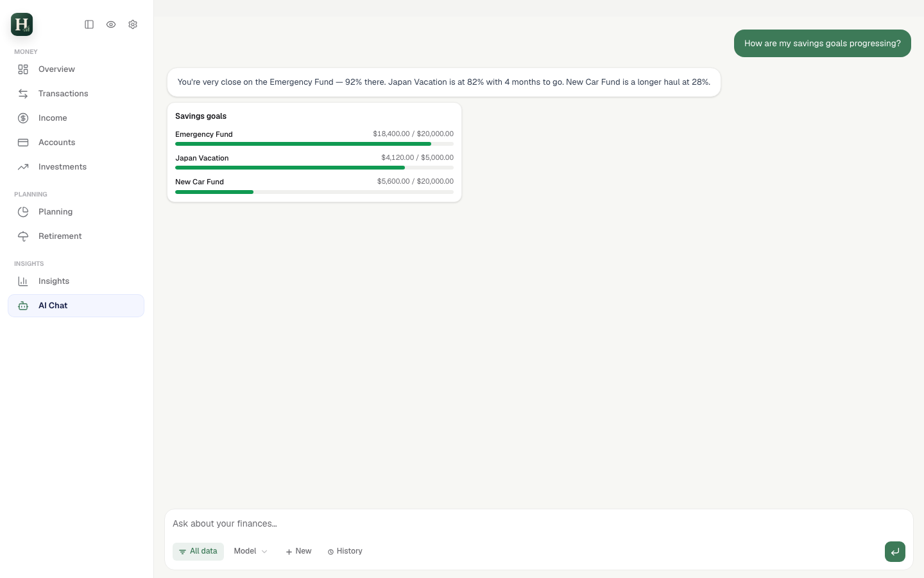The height and width of the screenshot is (578, 924).
Task: Click the Investments trend icon
Action: tap(23, 167)
